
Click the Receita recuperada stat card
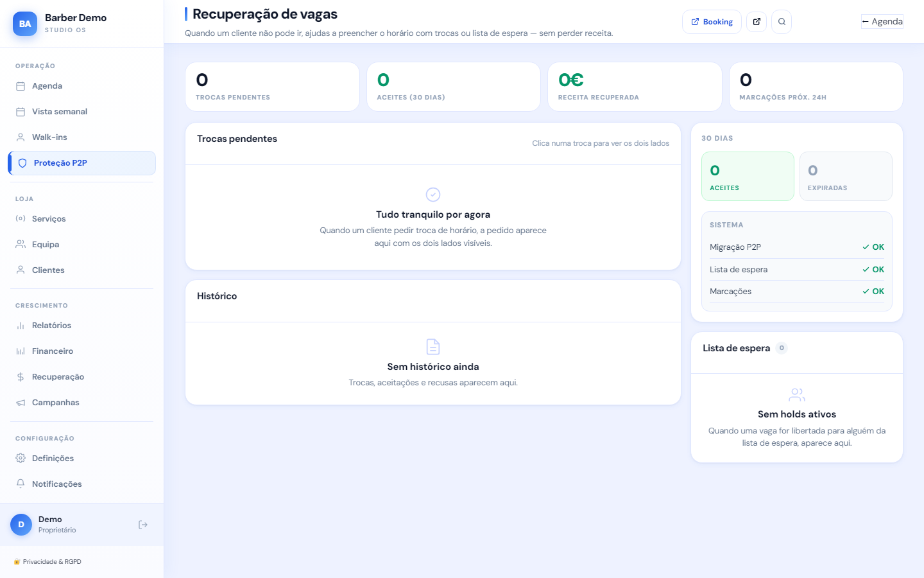635,87
